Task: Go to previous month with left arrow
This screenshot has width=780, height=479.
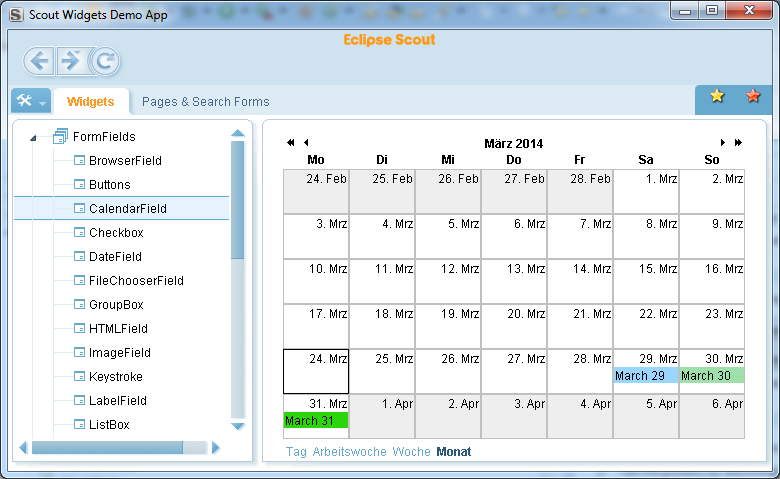Action: point(306,143)
